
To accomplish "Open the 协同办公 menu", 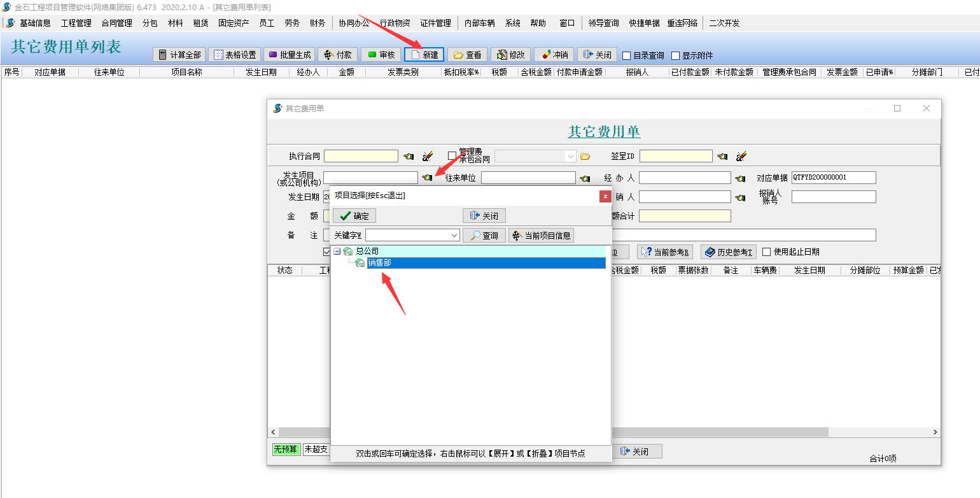I will (x=355, y=22).
